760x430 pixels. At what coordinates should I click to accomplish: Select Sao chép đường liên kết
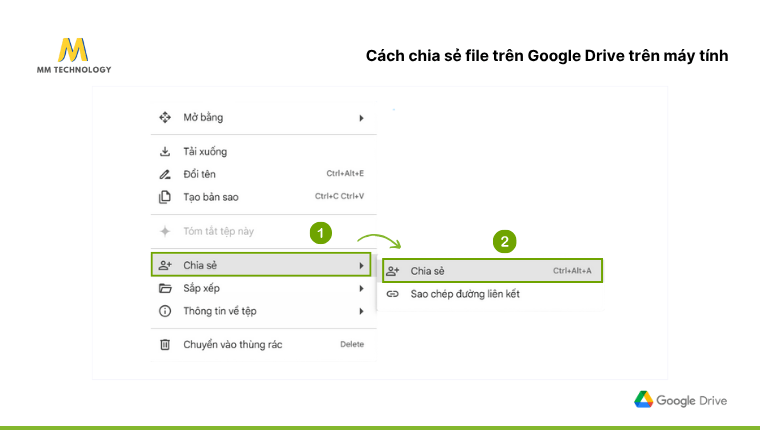[x=492, y=294]
